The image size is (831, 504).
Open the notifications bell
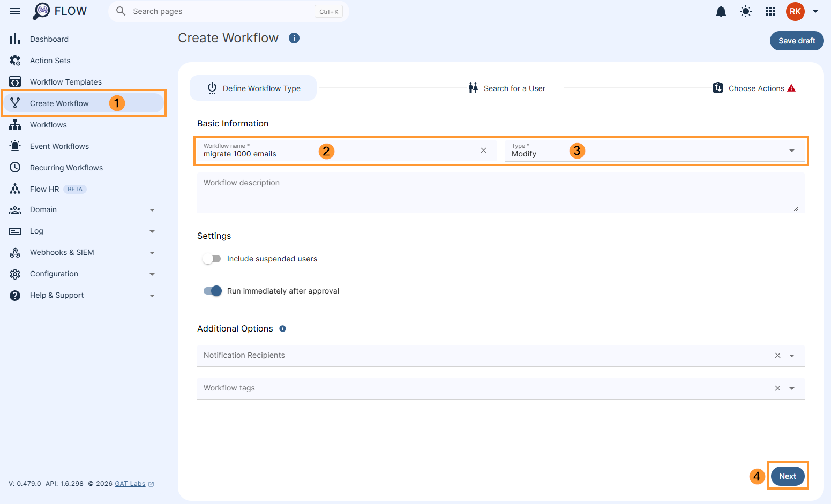(721, 11)
